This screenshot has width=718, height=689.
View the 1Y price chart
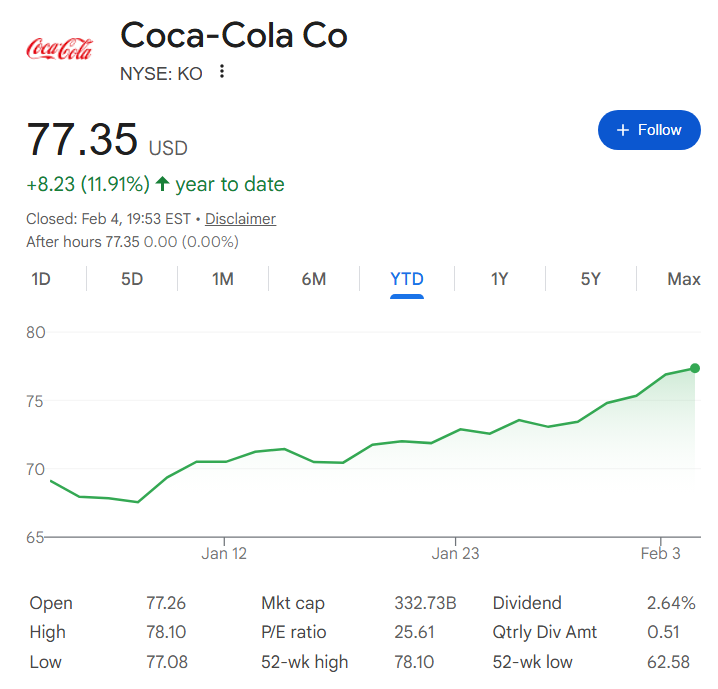[x=499, y=279]
